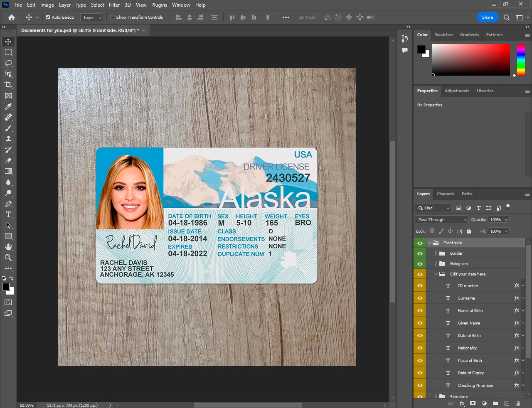Click the hue spectrum slider in Color panel

tap(521, 60)
